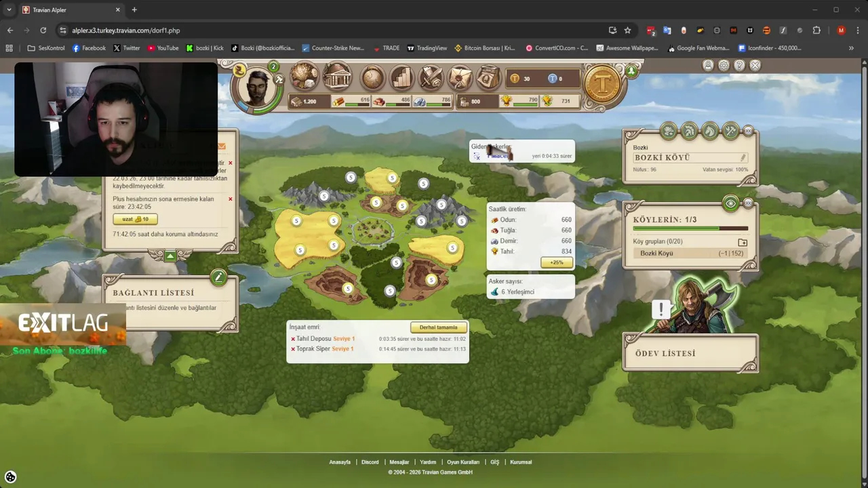The width and height of the screenshot is (868, 488).
Task: Open the daily quests icon
Action: pyautogui.click(x=488, y=78)
